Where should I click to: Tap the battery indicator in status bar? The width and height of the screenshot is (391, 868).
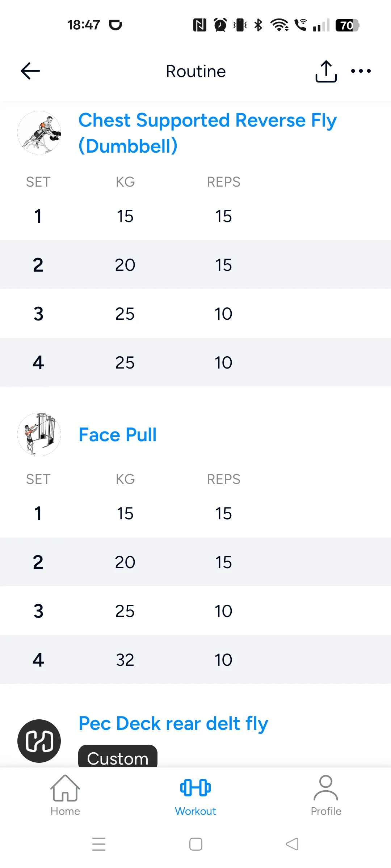point(347,25)
